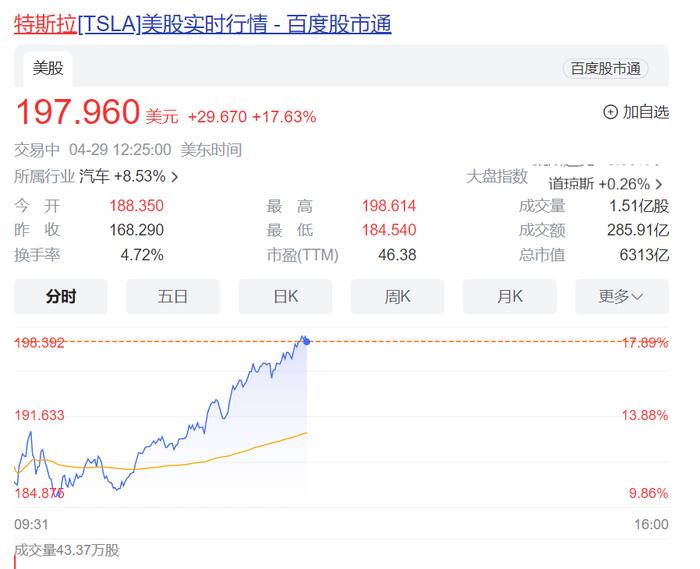700x569 pixels.
Task: Click the 大盘指数 label
Action: coord(497,176)
